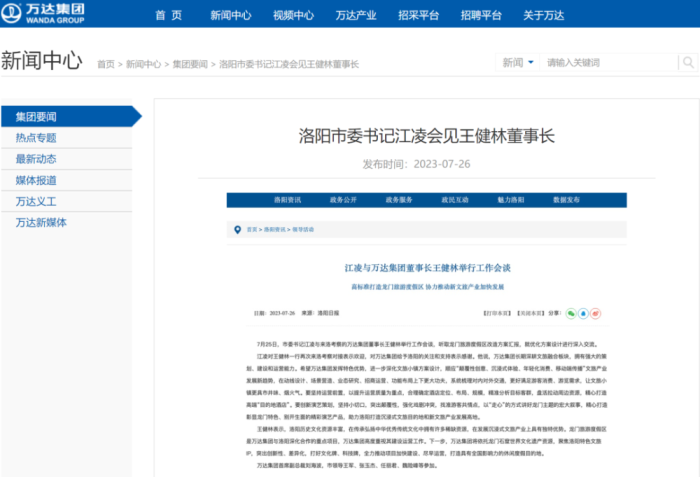
Task: Click the article headline 洛阳市委书记江凌会见王健林董事长
Action: 427,136
